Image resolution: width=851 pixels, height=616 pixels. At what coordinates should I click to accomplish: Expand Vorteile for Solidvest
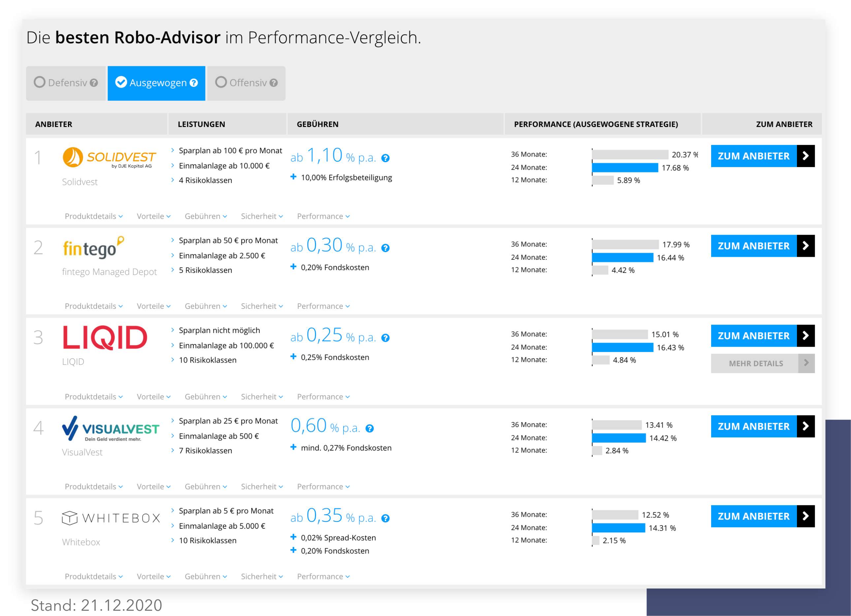pos(154,216)
